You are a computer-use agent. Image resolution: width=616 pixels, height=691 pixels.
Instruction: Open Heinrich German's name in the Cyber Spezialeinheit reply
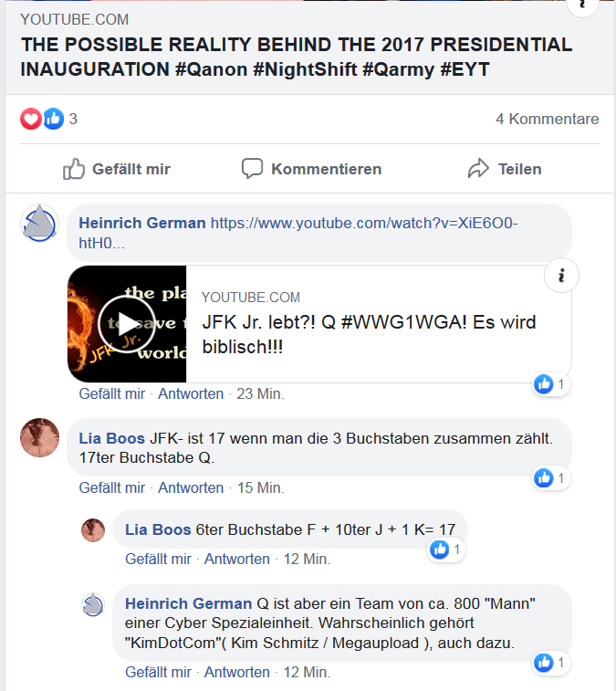point(188,603)
